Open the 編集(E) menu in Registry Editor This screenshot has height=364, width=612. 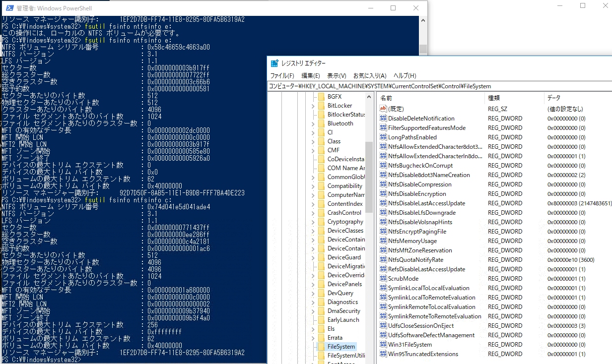[x=311, y=75]
